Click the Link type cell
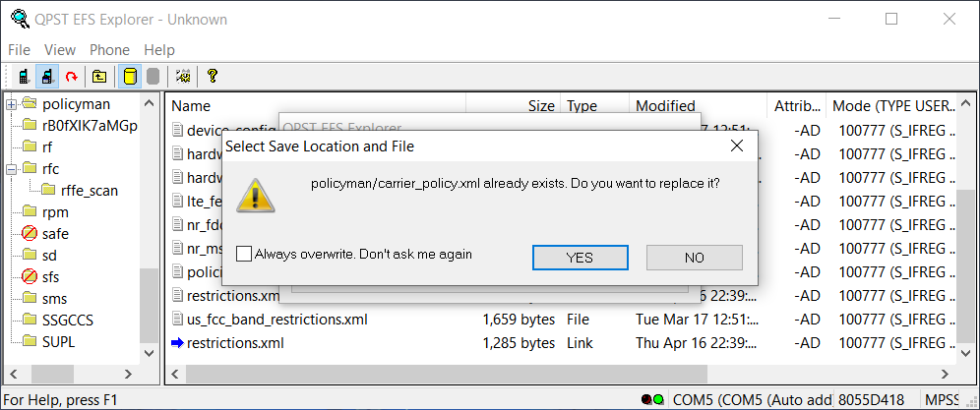 point(579,342)
